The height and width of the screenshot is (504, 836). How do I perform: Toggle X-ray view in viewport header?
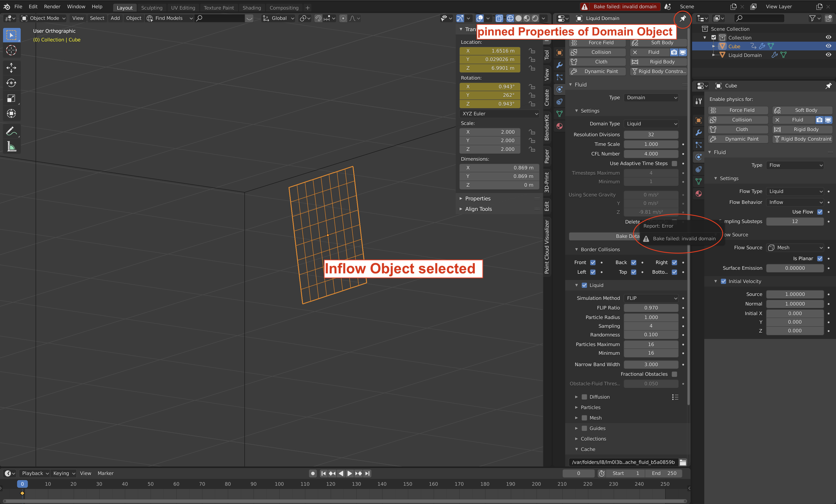point(499,18)
